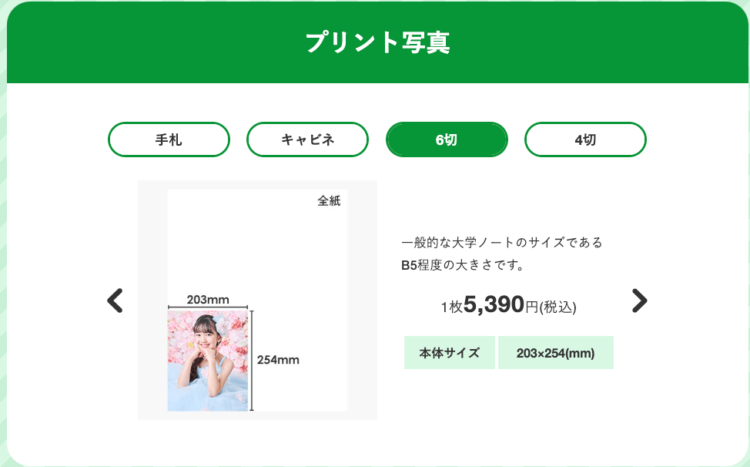This screenshot has height=467, width=750.
Task: Select the active 6切 tab
Action: pos(446,140)
